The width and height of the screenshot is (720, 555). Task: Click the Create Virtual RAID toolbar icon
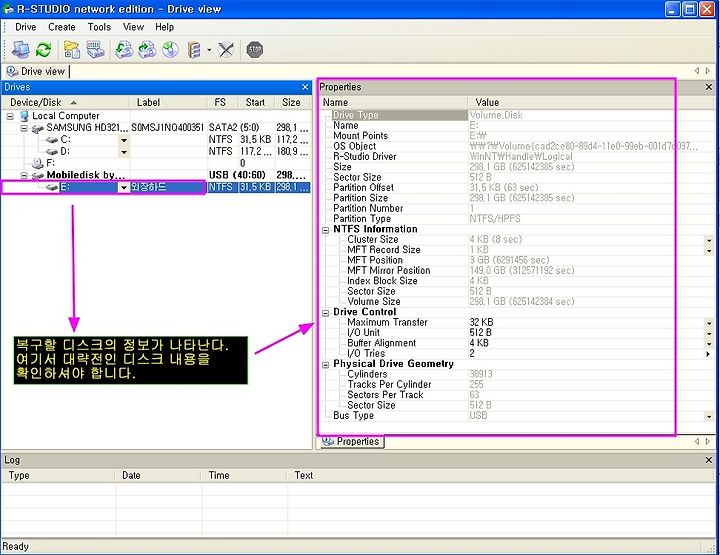coord(195,50)
